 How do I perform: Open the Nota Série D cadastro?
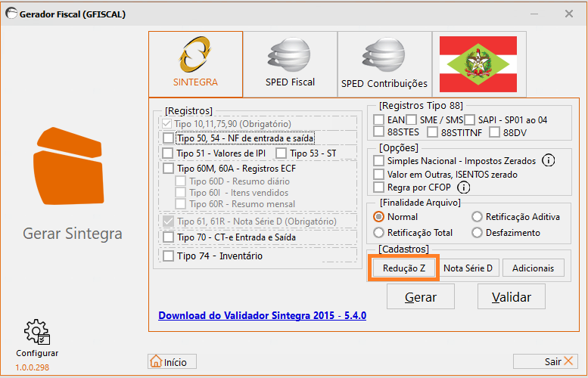coord(468,268)
